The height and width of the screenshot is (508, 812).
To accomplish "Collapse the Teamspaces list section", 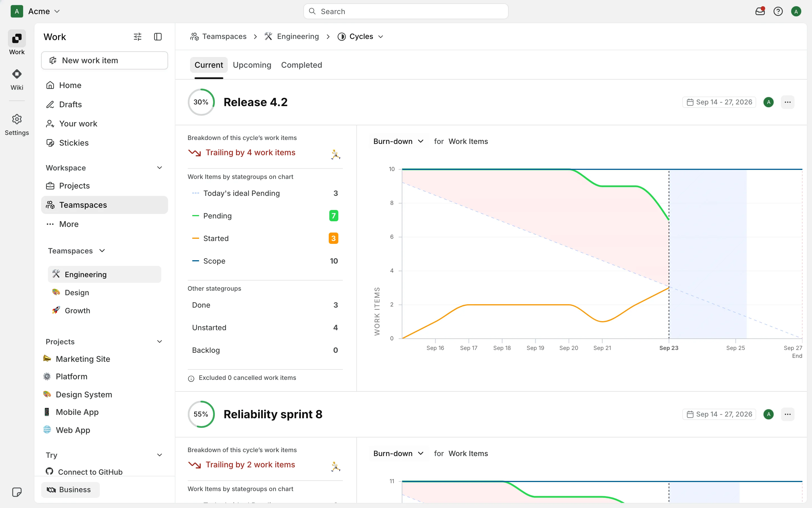I will [102, 251].
